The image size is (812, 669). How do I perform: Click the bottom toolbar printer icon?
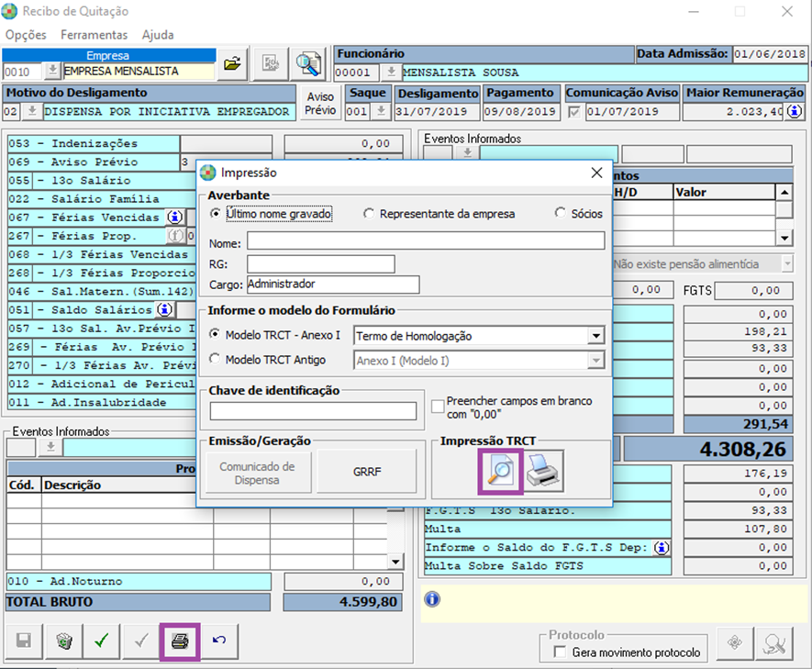click(x=180, y=641)
